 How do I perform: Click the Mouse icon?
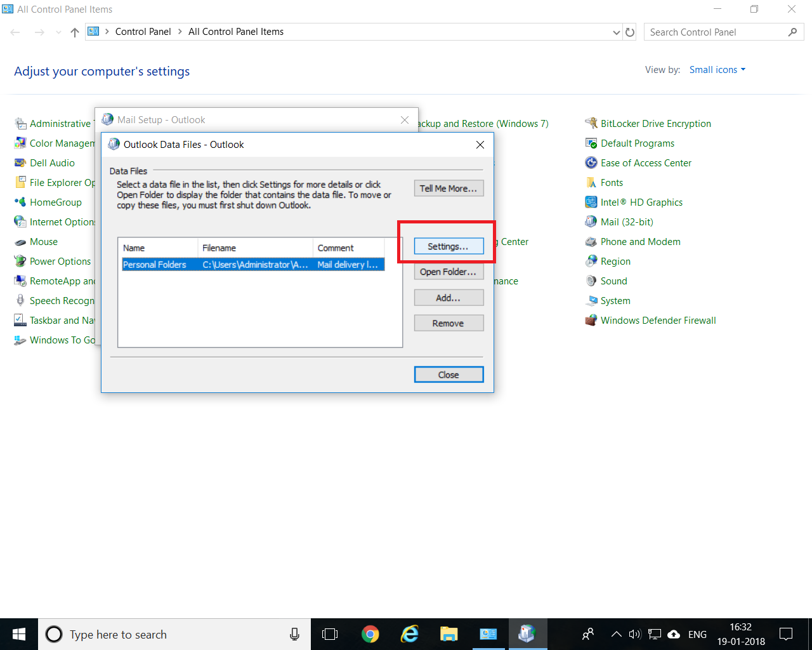[x=20, y=241]
